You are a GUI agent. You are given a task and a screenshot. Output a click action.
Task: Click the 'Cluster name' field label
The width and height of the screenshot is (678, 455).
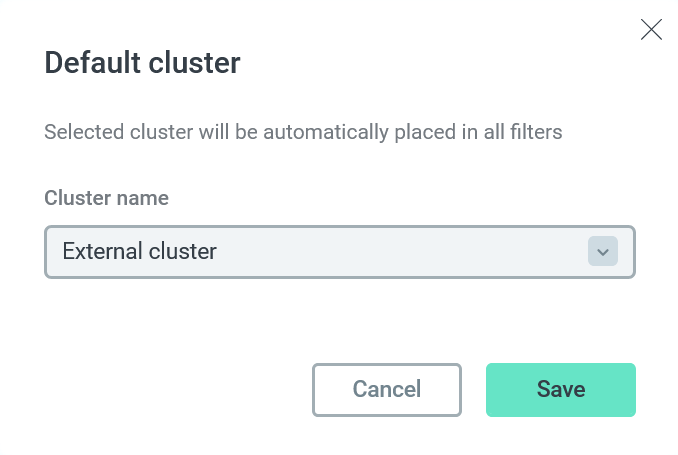(x=106, y=198)
